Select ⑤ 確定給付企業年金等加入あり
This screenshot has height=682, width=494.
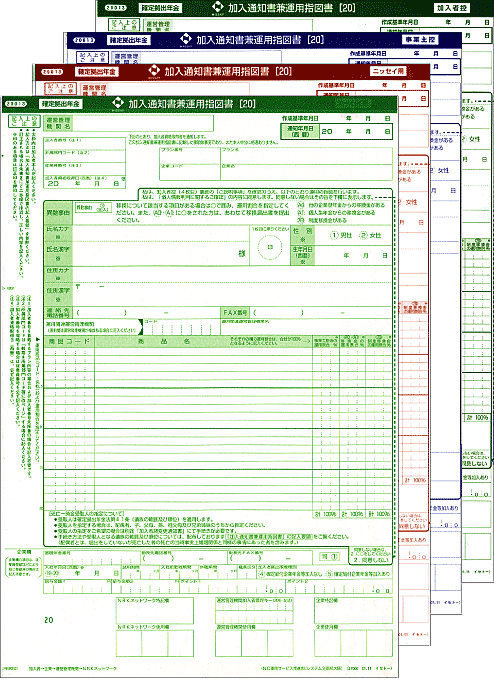click(x=358, y=574)
